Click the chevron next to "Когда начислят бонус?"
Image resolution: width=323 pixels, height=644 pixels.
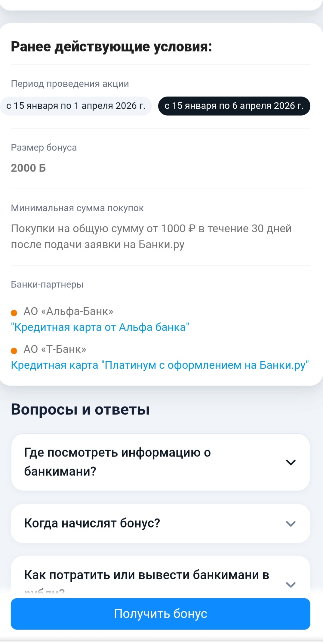coord(291,524)
